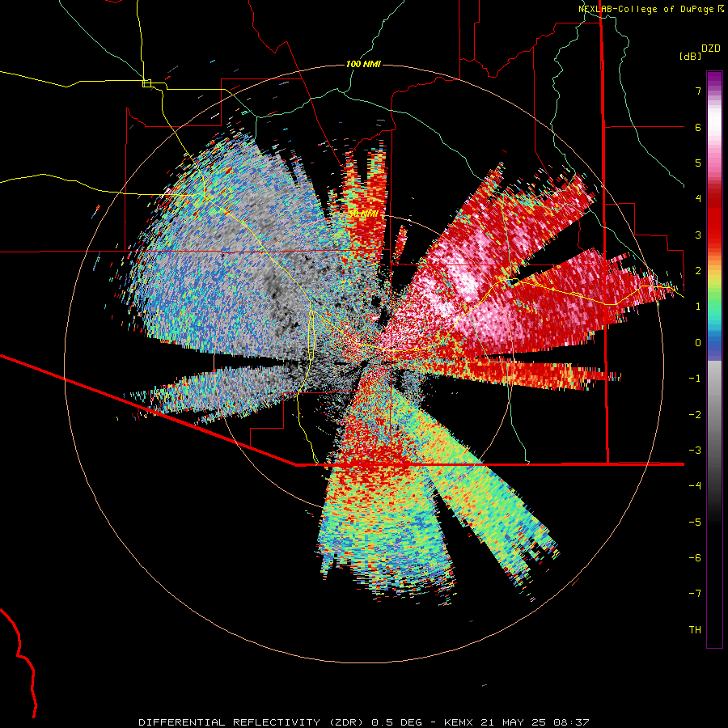Click the 6 value on the color scale
Viewport: 728px width, 728px height.
[698, 127]
